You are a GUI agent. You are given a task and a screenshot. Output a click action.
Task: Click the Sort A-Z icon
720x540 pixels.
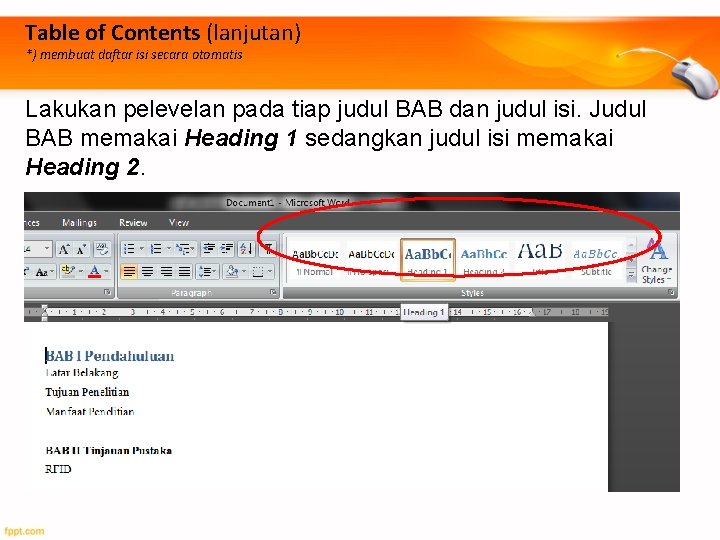[x=246, y=249]
